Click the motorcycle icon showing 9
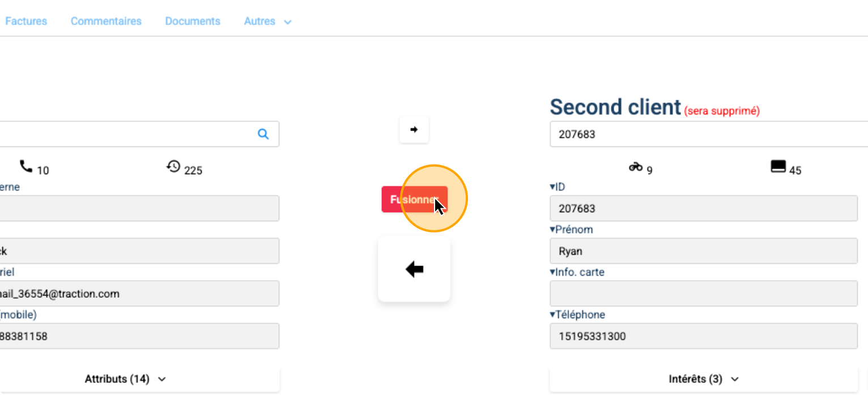Viewport: 868px width, 397px height. point(636,167)
